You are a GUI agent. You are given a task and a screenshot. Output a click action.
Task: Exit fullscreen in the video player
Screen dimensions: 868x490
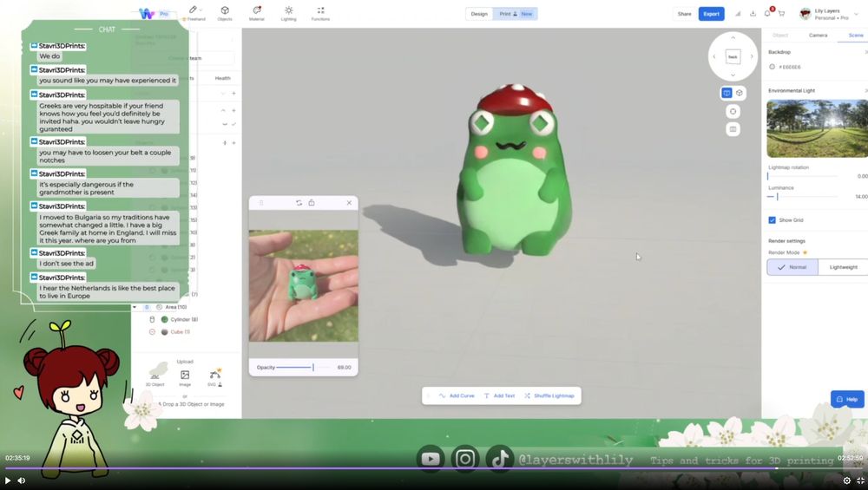click(860, 480)
